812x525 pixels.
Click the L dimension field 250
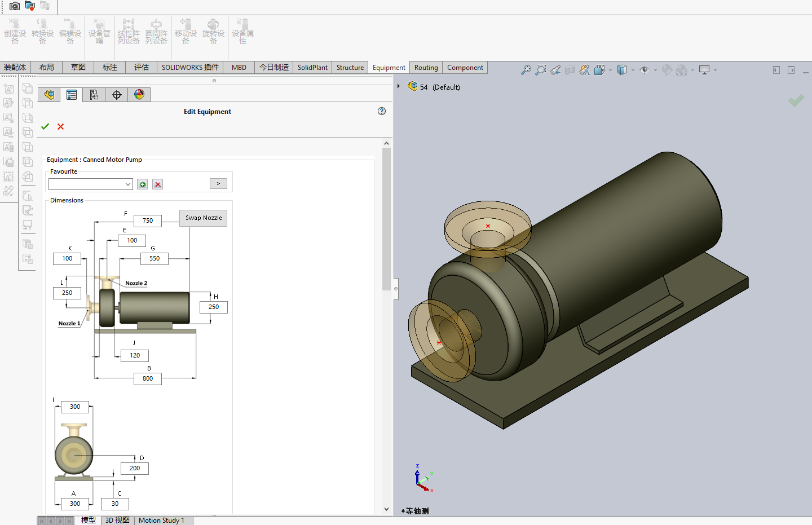[67, 293]
